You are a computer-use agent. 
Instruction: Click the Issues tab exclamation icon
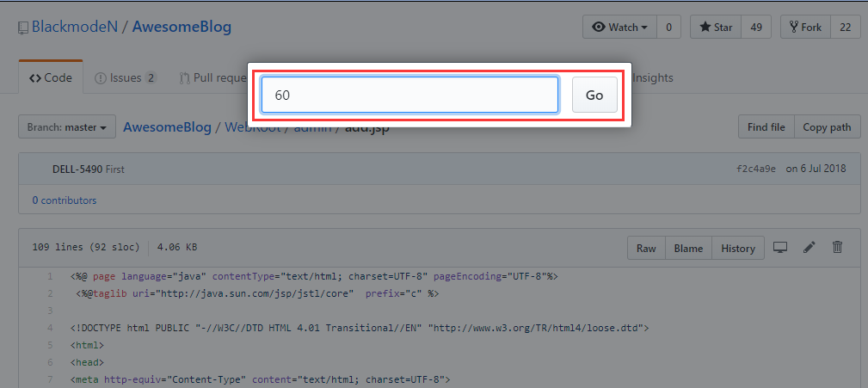click(100, 78)
